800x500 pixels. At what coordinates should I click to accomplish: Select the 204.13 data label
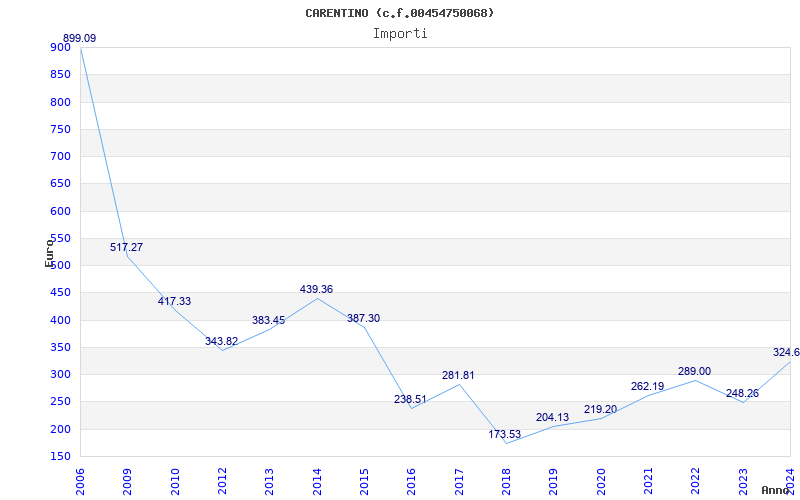[x=553, y=418]
